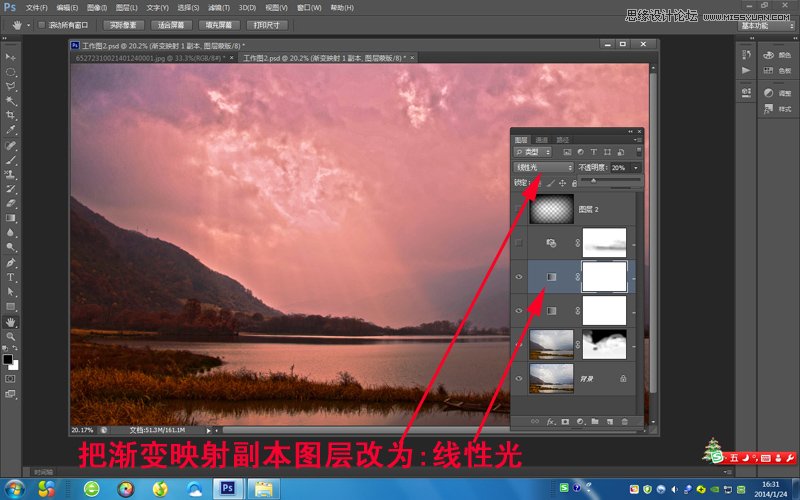Select the Brush tool
This screenshot has height=500, width=800.
10,160
